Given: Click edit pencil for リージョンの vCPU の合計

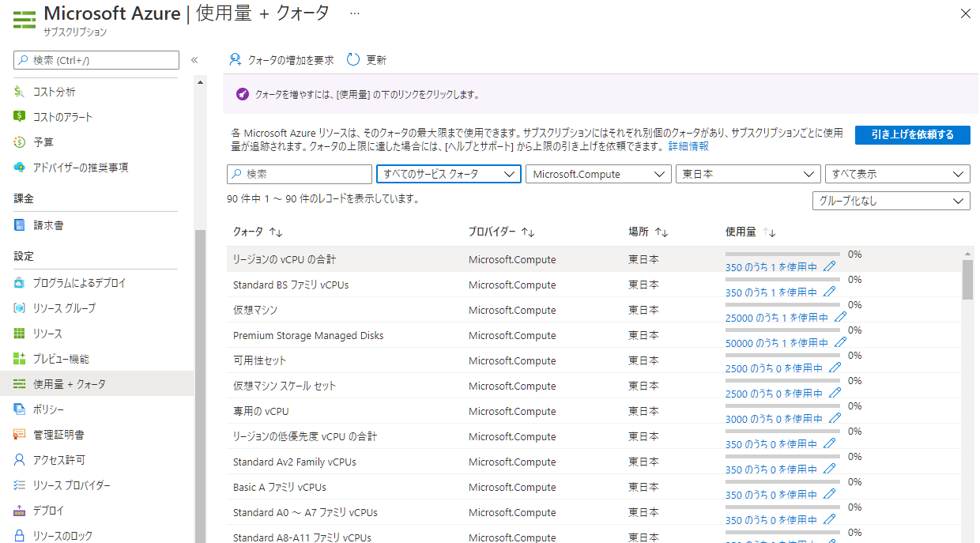Looking at the screenshot, I should [x=829, y=266].
